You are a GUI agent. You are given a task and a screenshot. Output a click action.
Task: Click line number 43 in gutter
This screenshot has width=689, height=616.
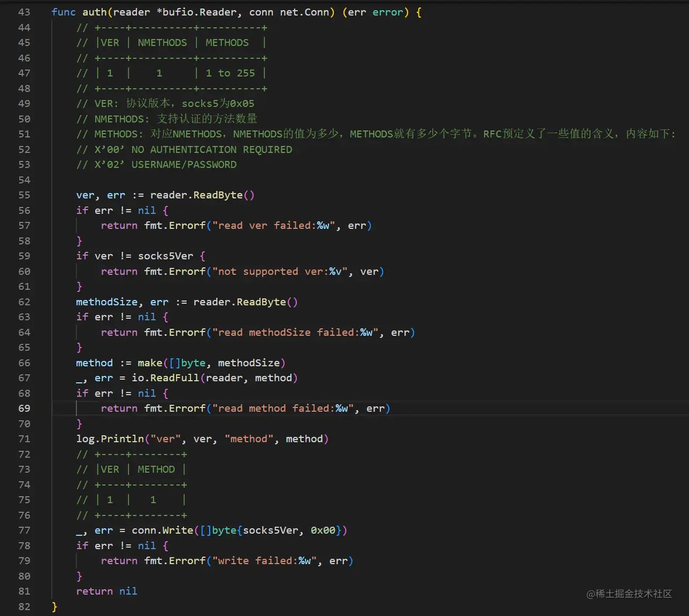(24, 12)
